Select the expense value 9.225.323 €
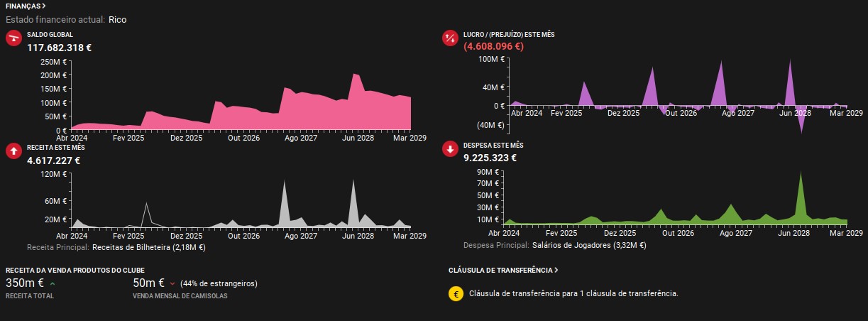The image size is (868, 321). coord(490,158)
